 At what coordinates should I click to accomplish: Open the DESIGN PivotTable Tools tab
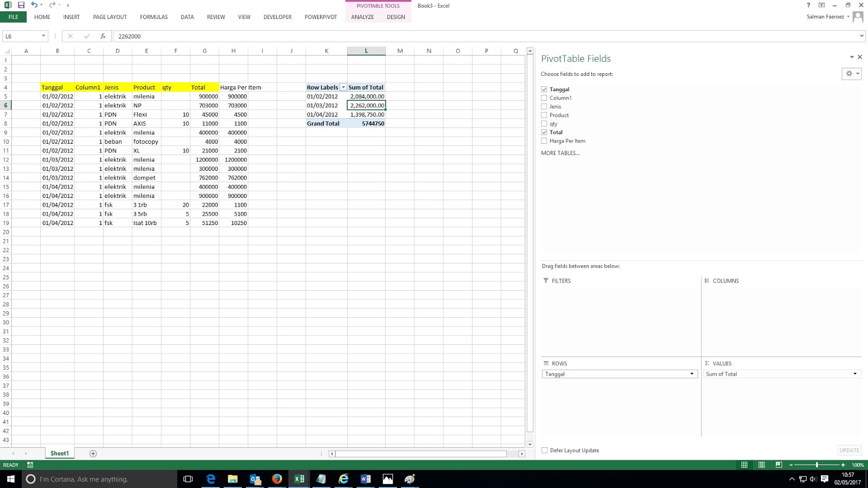click(x=396, y=17)
